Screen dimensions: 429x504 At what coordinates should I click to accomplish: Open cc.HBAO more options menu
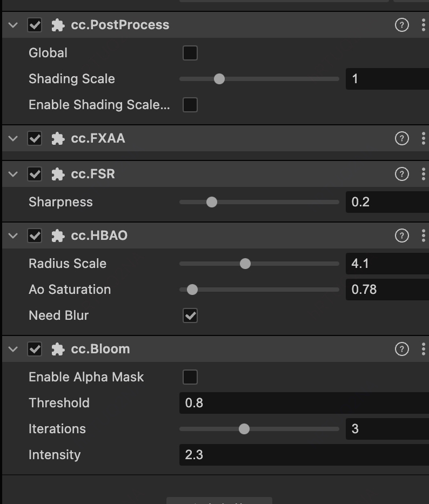point(423,236)
